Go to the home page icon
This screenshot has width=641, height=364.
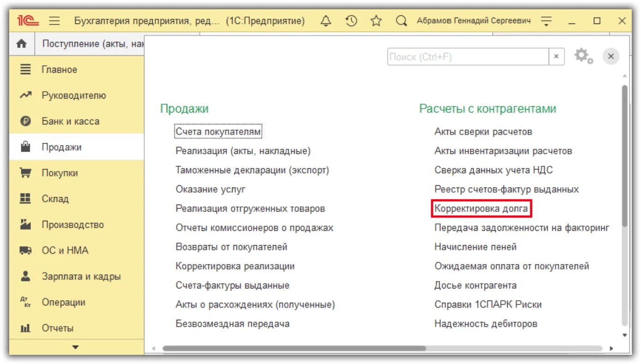pos(22,44)
